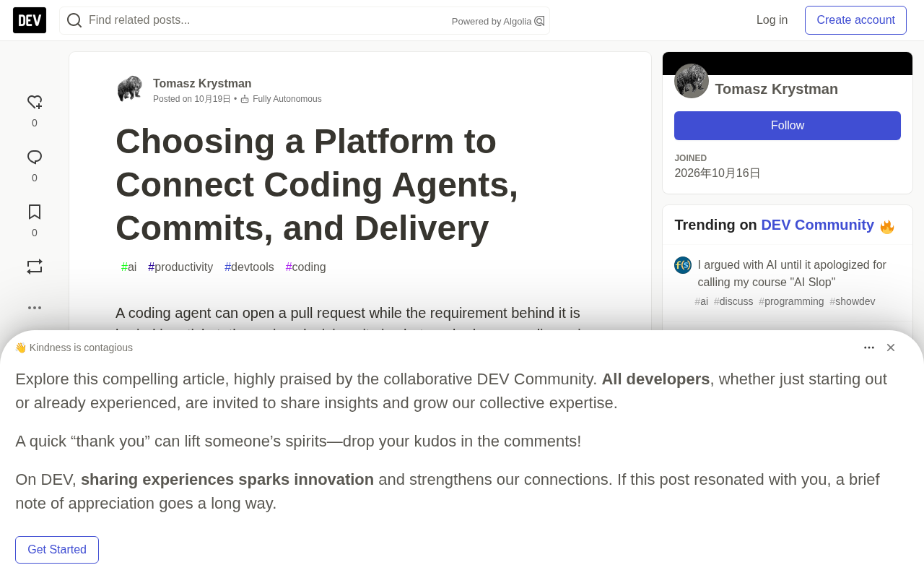Click the post date 10月19日
Image resolution: width=924 pixels, height=578 pixels.
coord(212,99)
